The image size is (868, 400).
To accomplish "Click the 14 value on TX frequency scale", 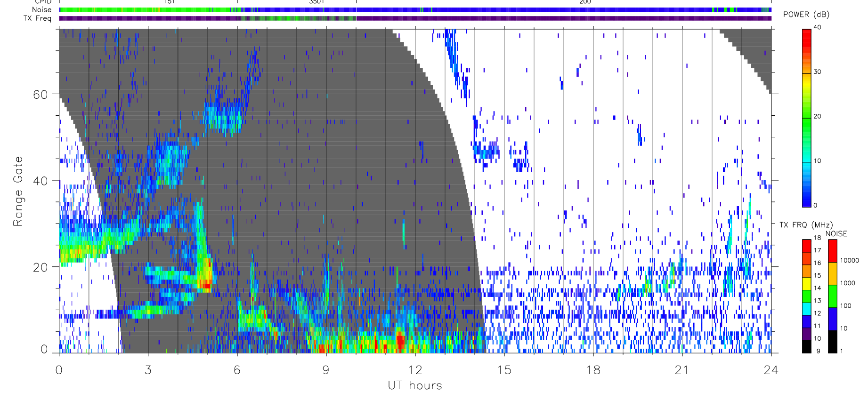I will click(817, 288).
